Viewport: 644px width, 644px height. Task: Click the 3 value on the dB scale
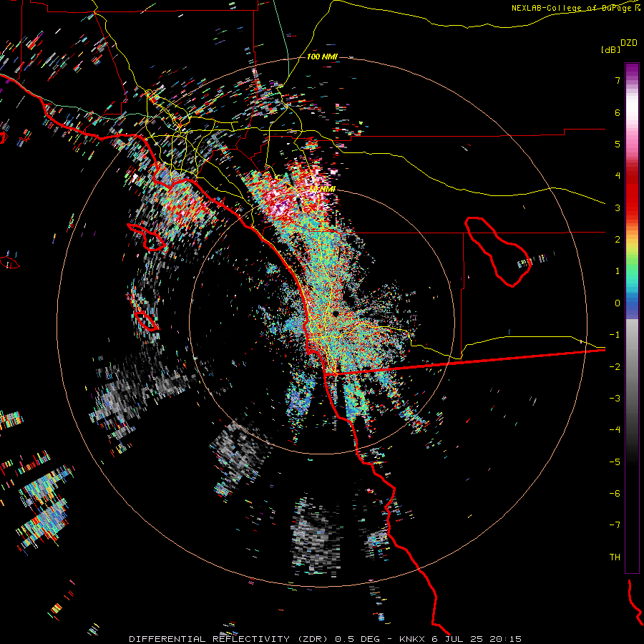coord(618,208)
